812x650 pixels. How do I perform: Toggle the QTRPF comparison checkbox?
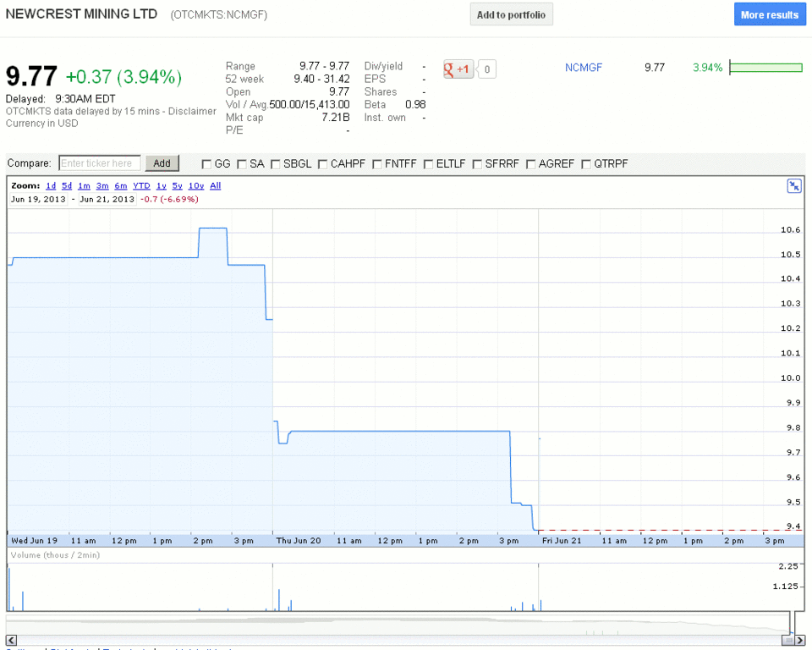pos(586,164)
